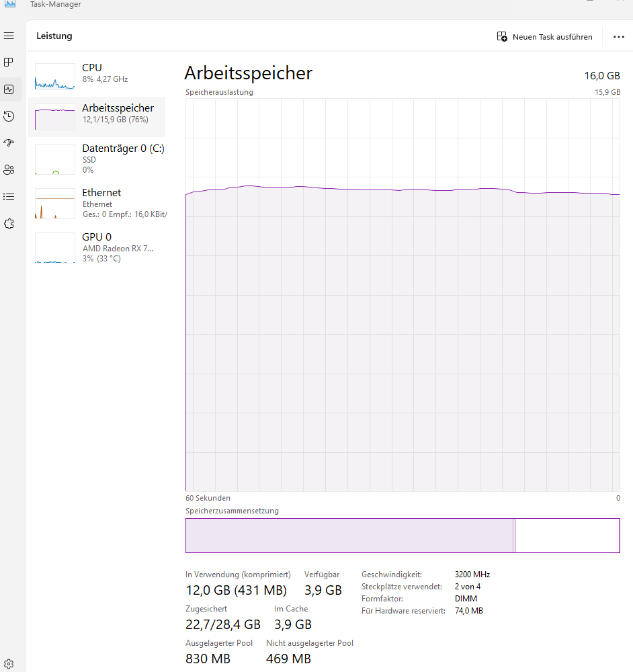
Task: Open the Details list icon
Action: pyautogui.click(x=9, y=196)
